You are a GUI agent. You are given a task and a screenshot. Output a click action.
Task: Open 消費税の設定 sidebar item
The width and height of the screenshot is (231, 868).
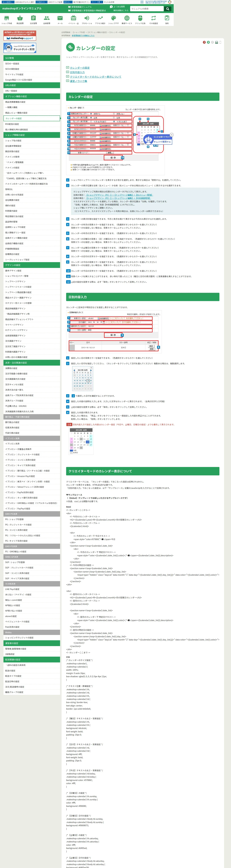[32, 368]
